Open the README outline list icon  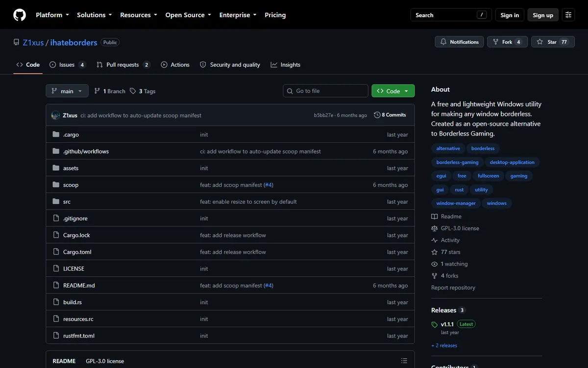point(404,361)
